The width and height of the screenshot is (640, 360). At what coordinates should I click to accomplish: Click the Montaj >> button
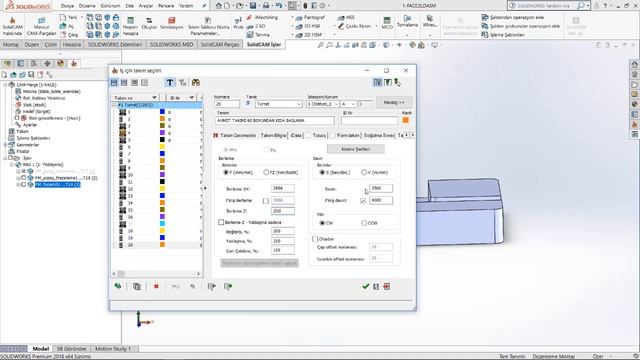(394, 102)
